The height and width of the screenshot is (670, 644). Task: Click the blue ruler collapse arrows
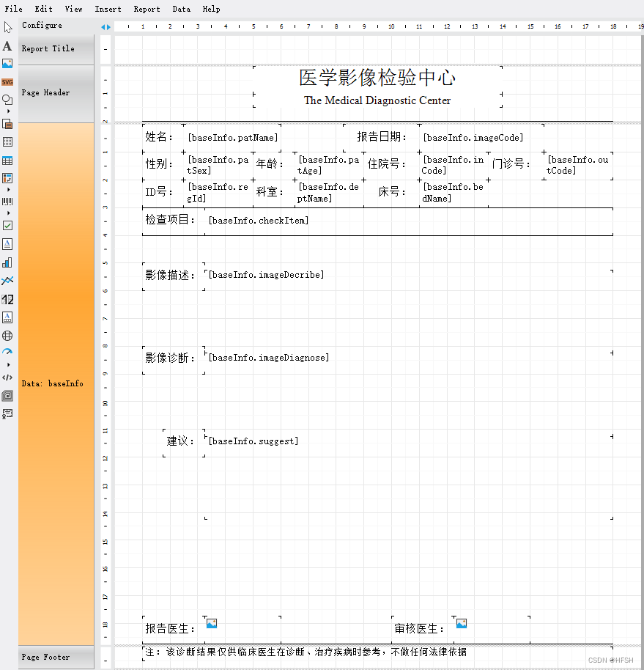pos(105,26)
